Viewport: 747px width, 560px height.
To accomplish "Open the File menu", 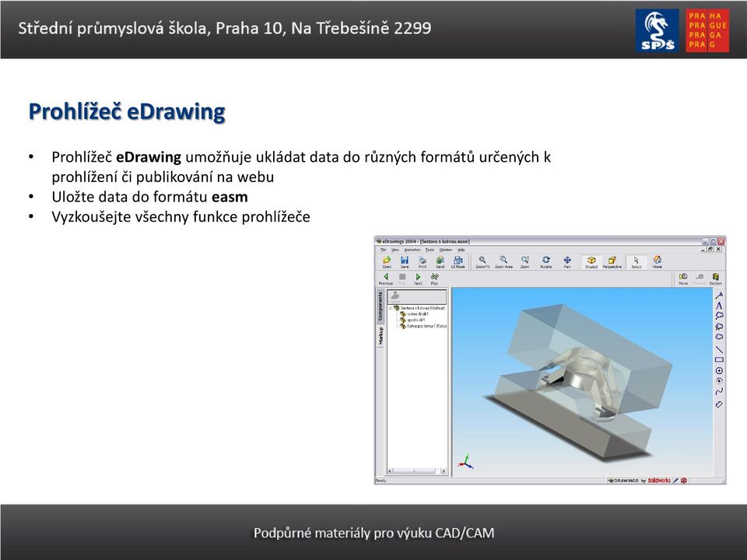I will tap(383, 250).
